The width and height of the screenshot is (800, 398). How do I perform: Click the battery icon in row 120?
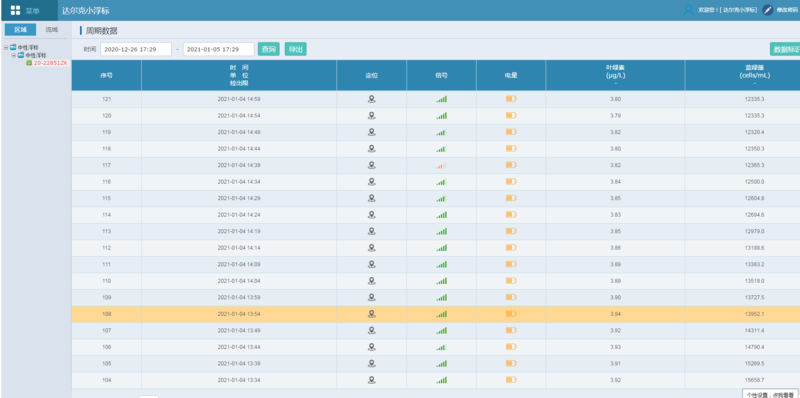pos(511,115)
